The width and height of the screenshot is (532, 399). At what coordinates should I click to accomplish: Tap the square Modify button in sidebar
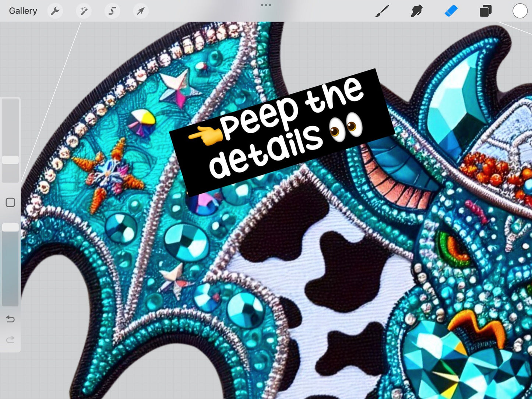tap(10, 202)
